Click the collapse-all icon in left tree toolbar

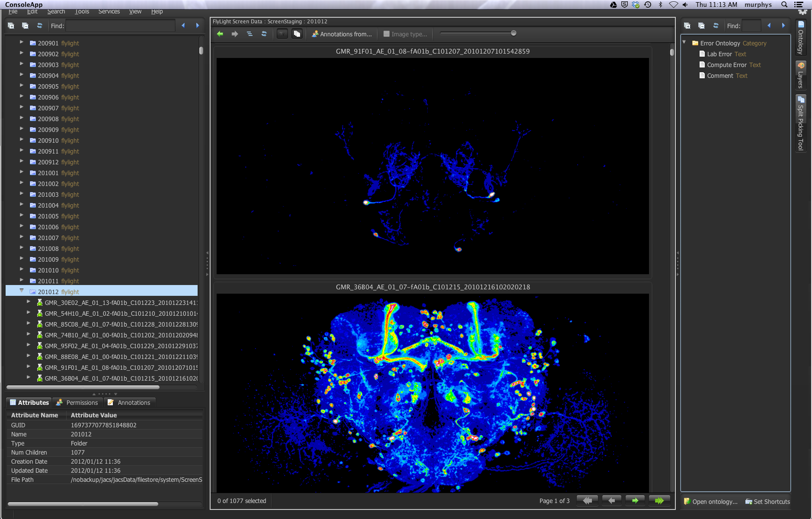click(25, 26)
